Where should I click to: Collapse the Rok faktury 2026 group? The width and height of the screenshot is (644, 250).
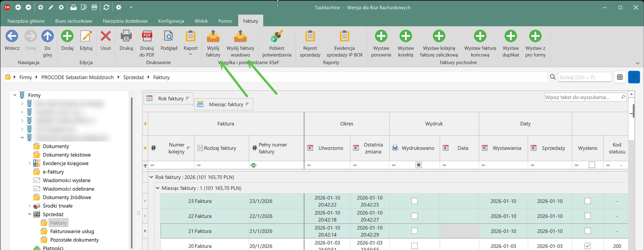151,177
